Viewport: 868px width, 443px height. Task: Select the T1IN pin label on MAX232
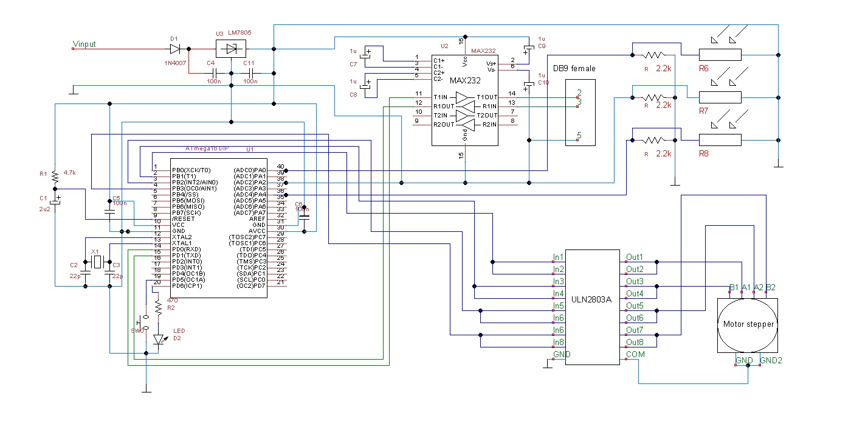point(441,97)
